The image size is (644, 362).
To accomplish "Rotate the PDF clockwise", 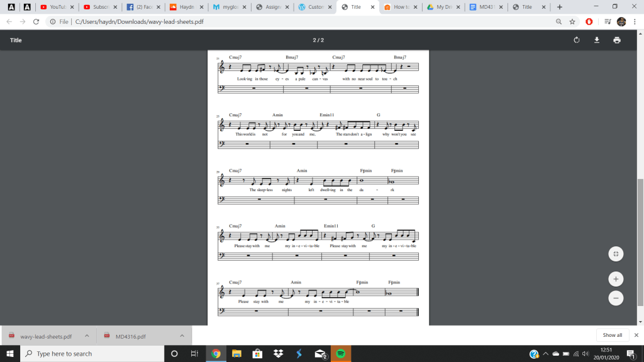I will (x=577, y=40).
